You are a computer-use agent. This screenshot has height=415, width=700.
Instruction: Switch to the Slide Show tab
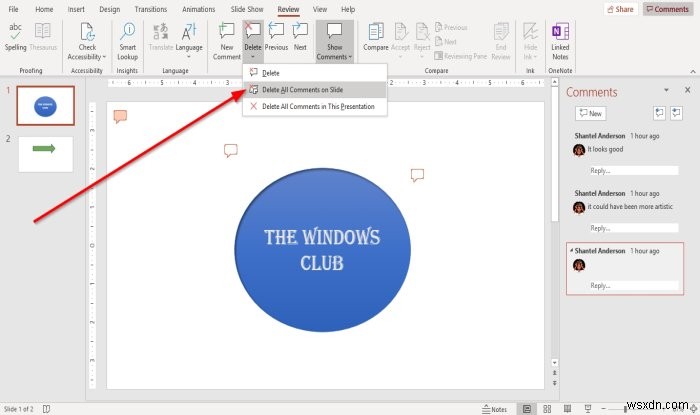(x=247, y=9)
